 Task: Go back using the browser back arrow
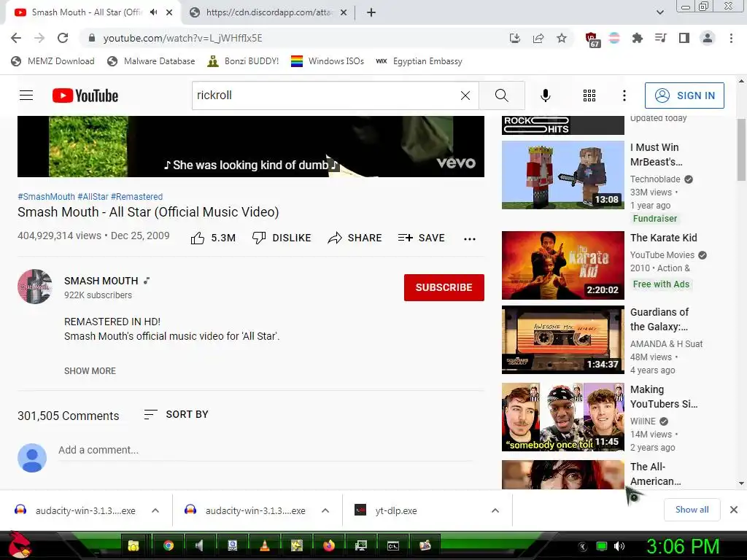(16, 38)
